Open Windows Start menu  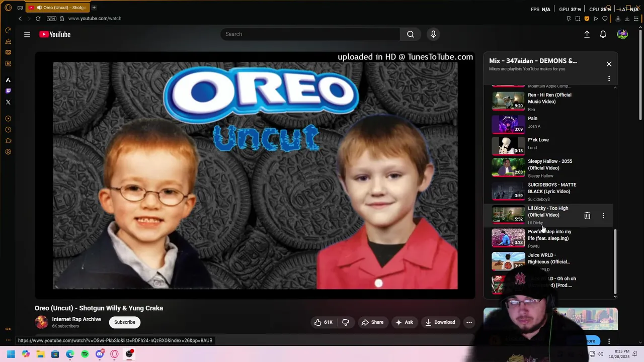[x=11, y=354]
